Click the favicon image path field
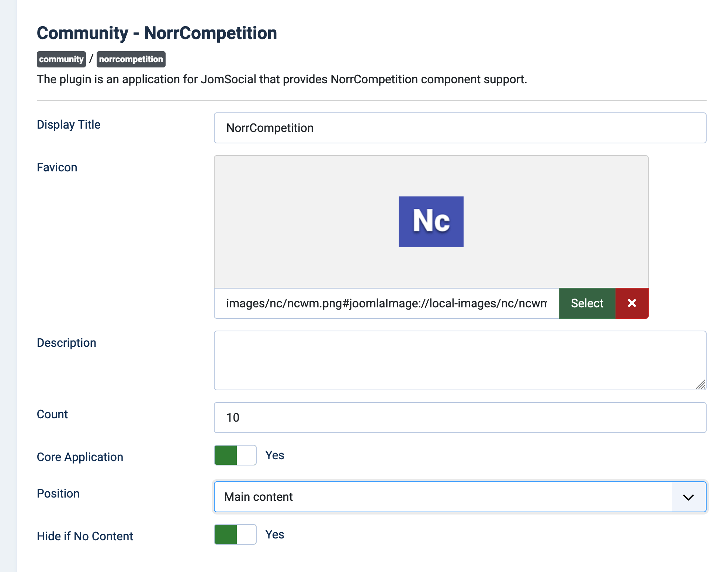This screenshot has height=572, width=728. click(x=385, y=303)
